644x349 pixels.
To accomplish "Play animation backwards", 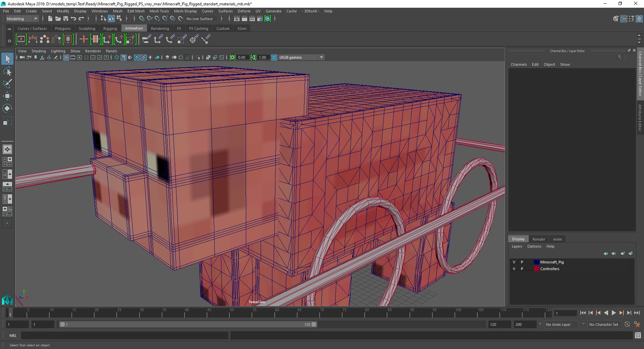I will [606, 313].
